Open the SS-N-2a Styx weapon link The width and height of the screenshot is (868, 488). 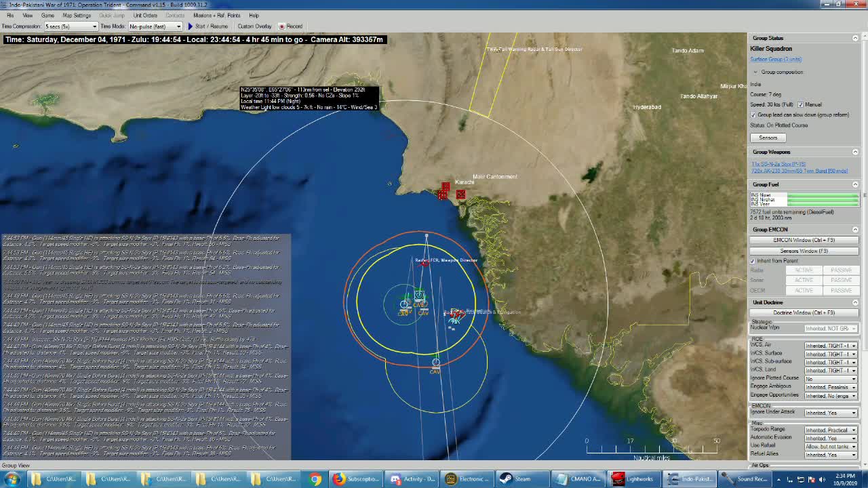[778, 164]
